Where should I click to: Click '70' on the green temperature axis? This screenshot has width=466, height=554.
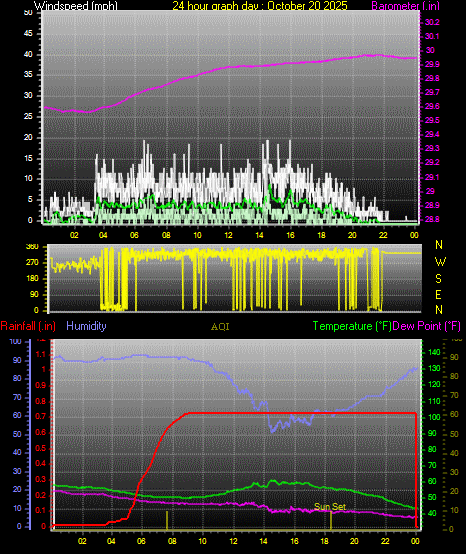(x=432, y=465)
